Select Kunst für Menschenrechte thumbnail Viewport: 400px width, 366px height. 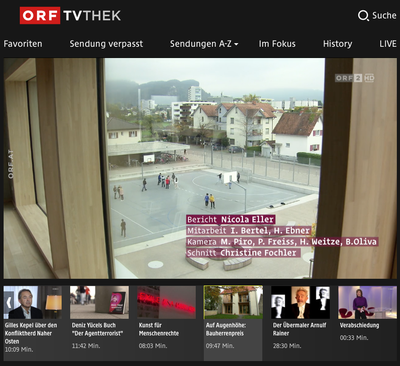coord(166,302)
